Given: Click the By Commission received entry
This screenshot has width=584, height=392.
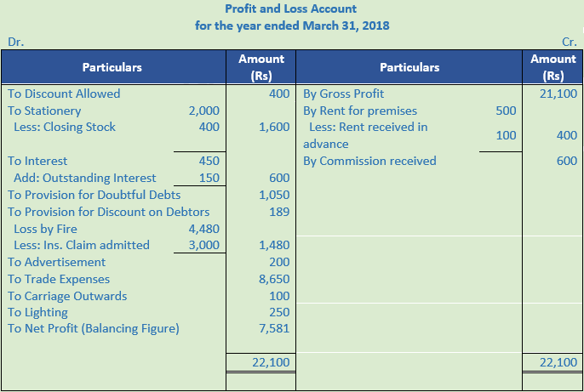Looking at the screenshot, I should [x=369, y=161].
